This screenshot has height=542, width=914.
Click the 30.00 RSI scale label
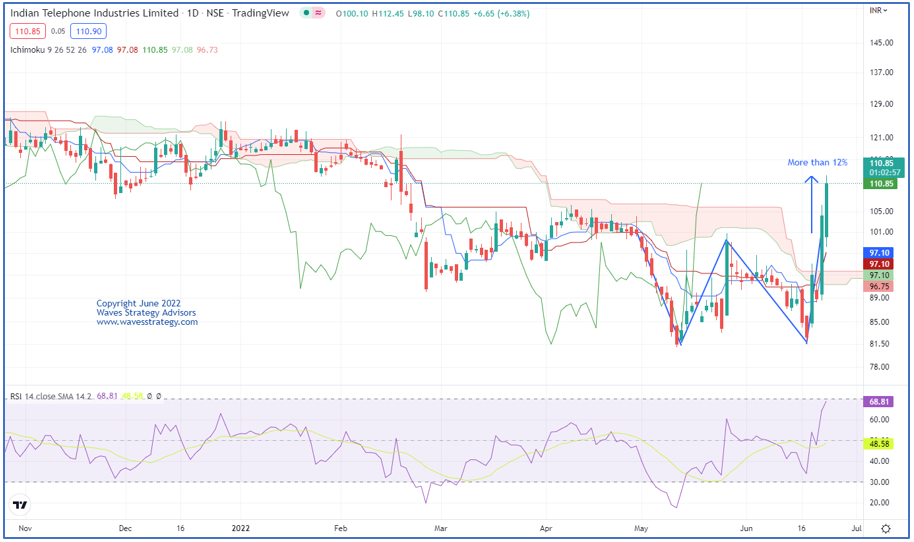coord(879,482)
